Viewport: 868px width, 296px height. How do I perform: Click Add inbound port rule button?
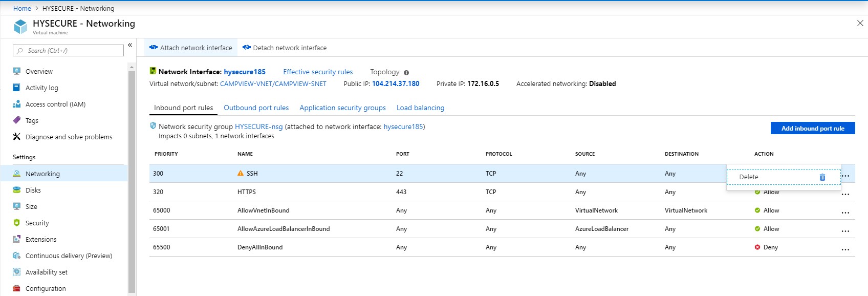click(x=813, y=128)
